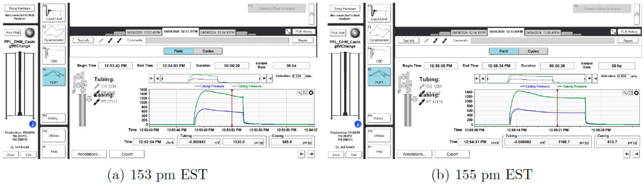Click chart magnifier zoom icon in (b)

coord(625,93)
